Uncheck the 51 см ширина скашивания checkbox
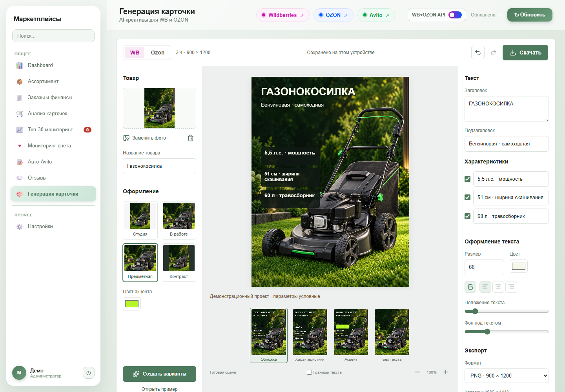This screenshot has height=392, width=565. click(467, 197)
